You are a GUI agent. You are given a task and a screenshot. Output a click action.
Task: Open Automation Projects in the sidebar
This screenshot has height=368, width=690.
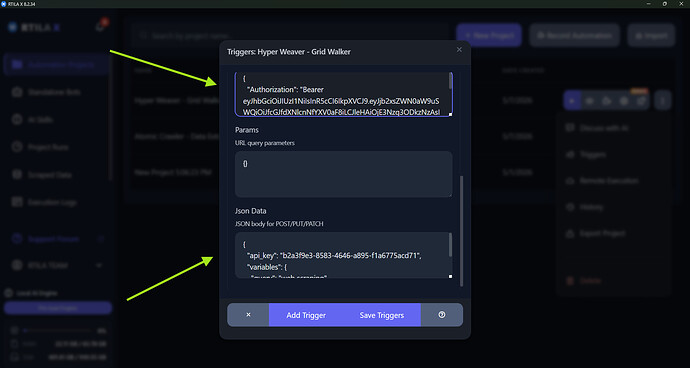[56, 65]
